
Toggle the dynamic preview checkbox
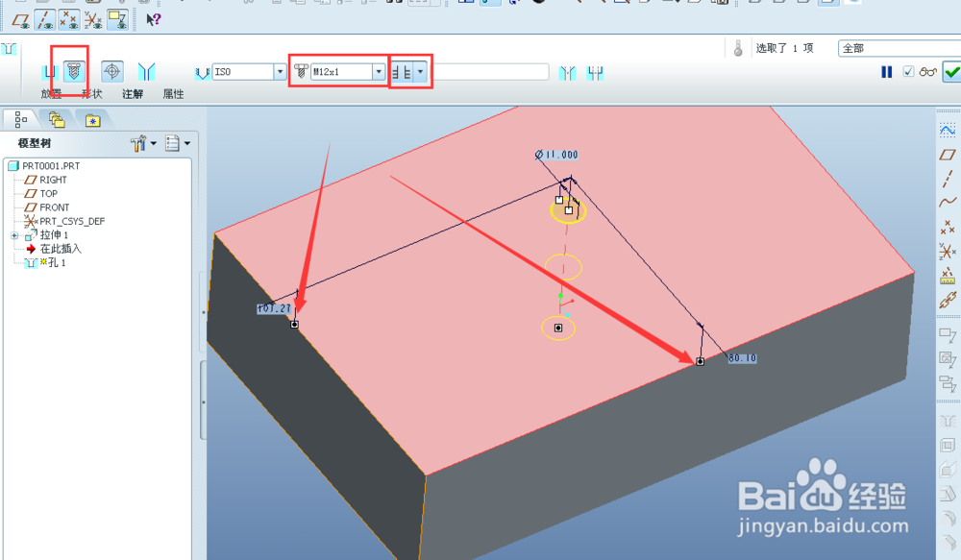[908, 72]
